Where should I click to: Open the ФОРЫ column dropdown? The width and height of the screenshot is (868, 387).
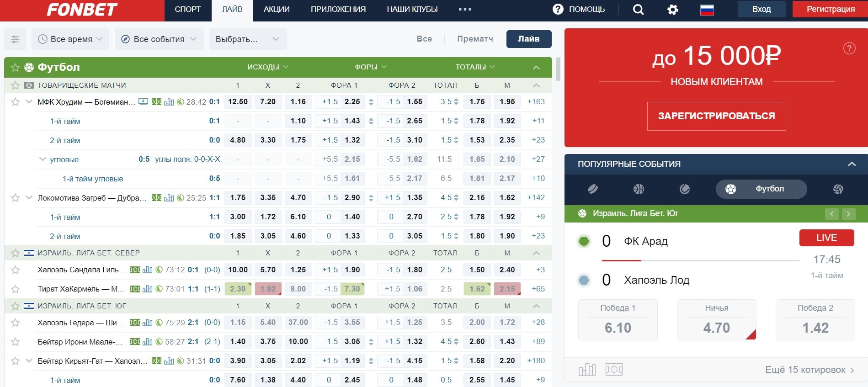click(x=371, y=67)
